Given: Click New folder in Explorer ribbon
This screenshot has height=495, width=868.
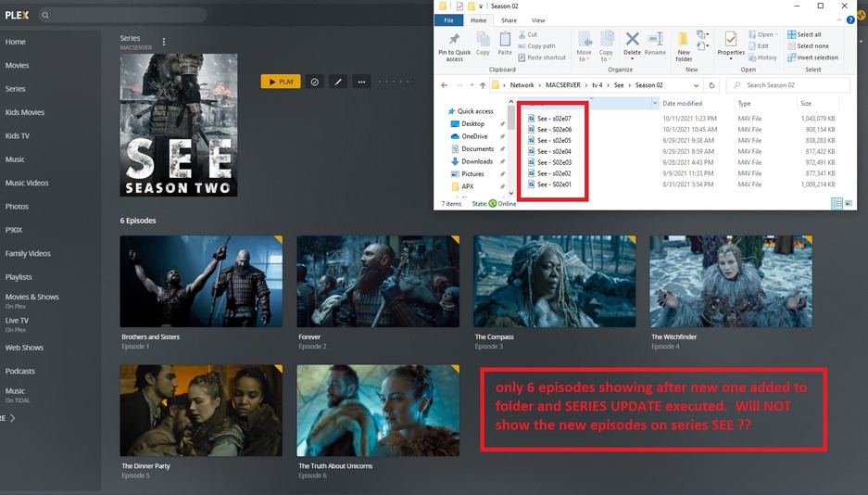Looking at the screenshot, I should [684, 47].
